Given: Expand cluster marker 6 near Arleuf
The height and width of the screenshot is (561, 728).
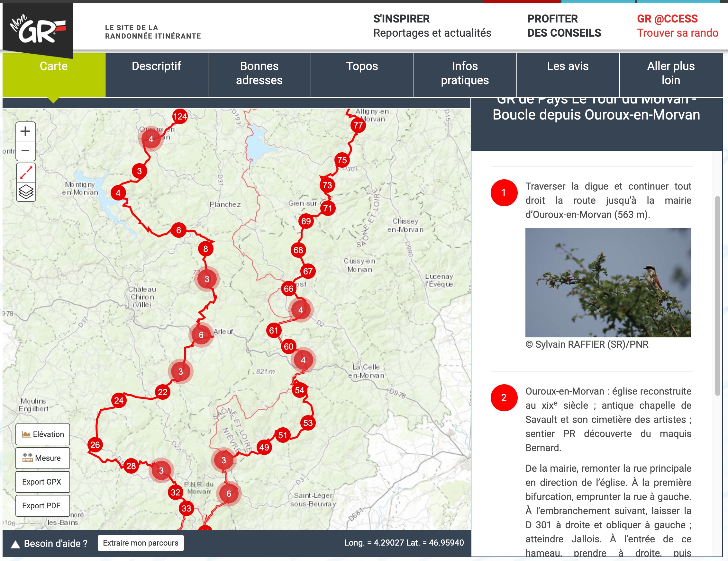Looking at the screenshot, I should click(201, 335).
